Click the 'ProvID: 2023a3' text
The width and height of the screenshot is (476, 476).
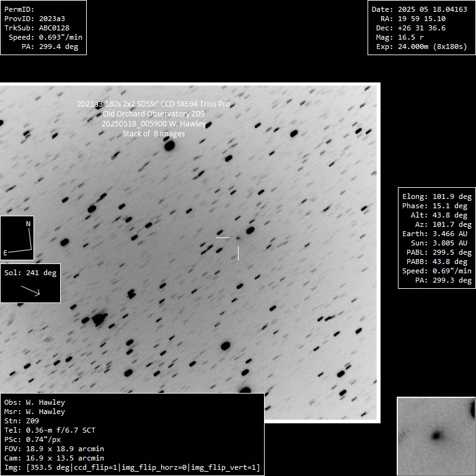[x=35, y=19]
